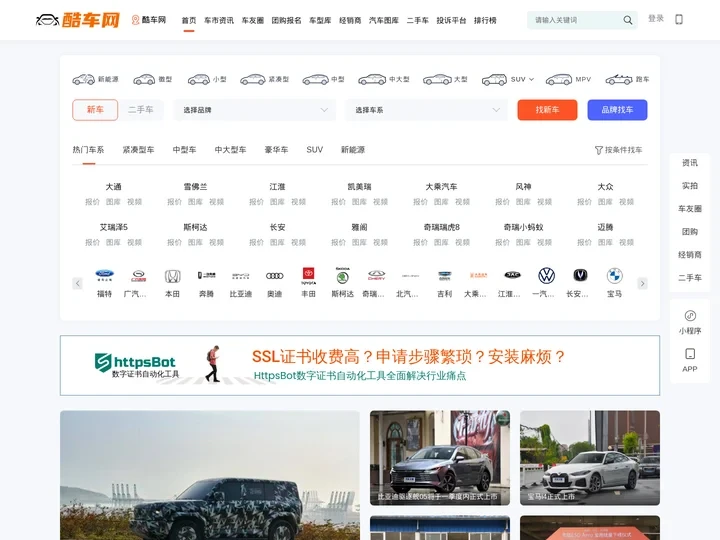Toggle search mode to 新车

click(95, 110)
